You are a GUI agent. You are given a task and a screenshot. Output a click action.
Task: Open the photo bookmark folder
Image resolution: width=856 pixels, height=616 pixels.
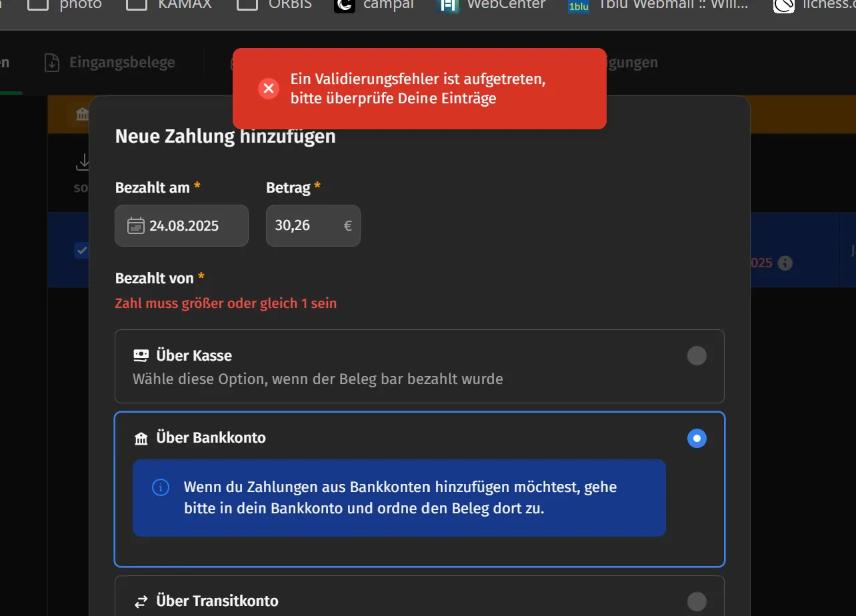[65, 5]
